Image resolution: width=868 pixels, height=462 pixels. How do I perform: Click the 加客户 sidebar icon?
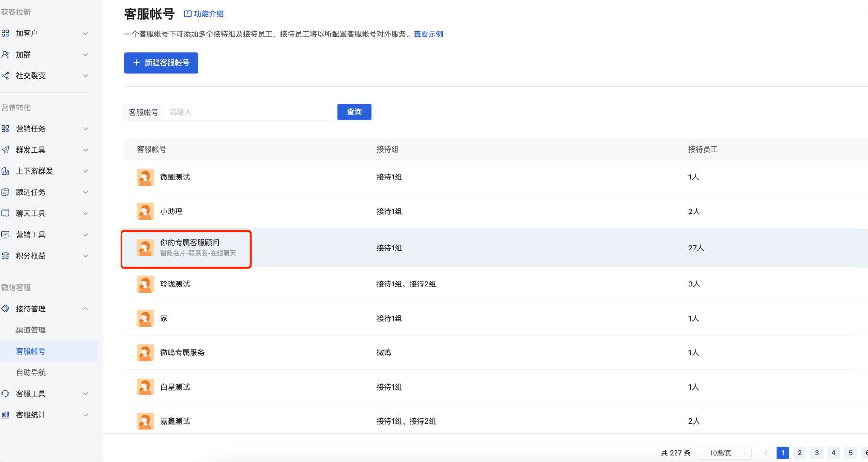5,33
